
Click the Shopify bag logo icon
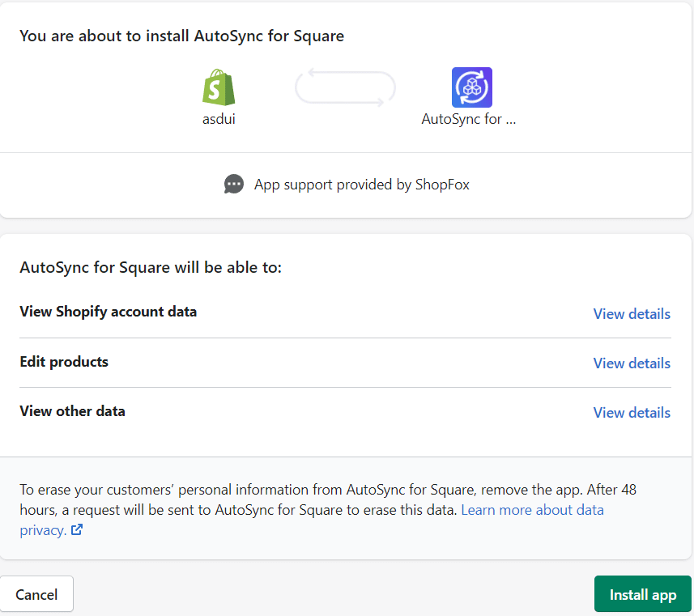pos(219,87)
